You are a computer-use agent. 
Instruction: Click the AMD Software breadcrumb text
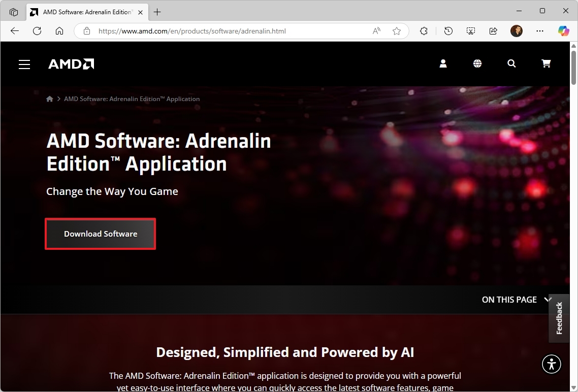click(132, 99)
